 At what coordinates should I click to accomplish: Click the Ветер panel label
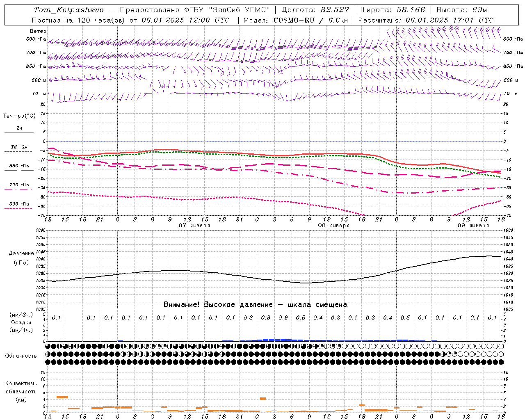[x=38, y=31]
